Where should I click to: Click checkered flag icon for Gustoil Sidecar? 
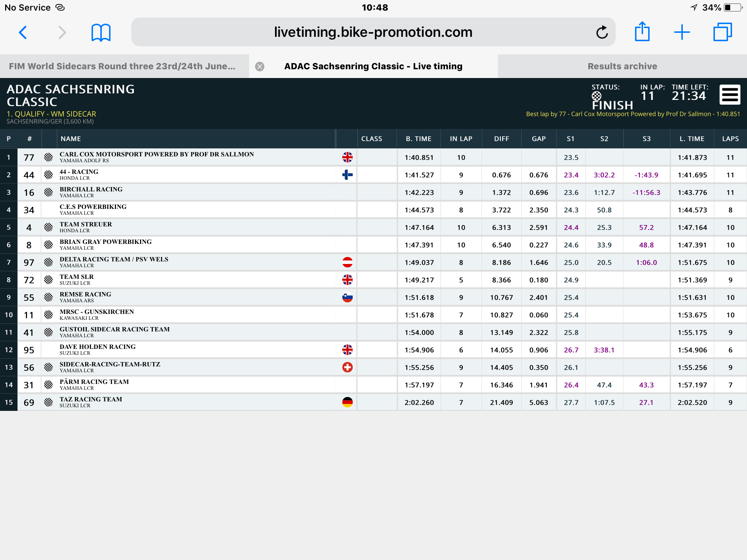click(x=49, y=332)
